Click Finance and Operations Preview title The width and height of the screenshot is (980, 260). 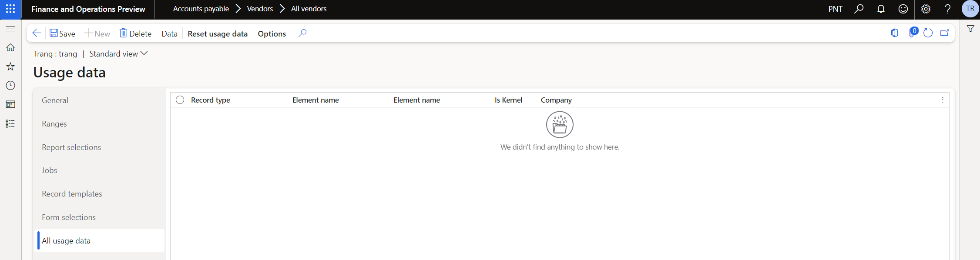click(88, 9)
